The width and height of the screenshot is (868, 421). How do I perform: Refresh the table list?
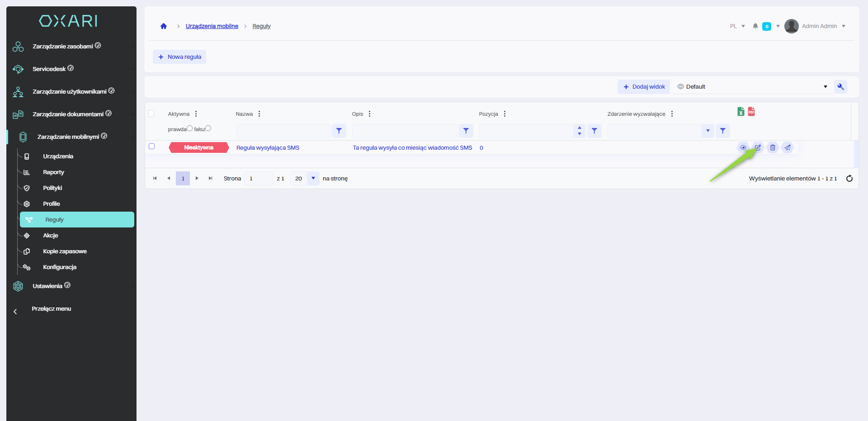[x=849, y=179]
